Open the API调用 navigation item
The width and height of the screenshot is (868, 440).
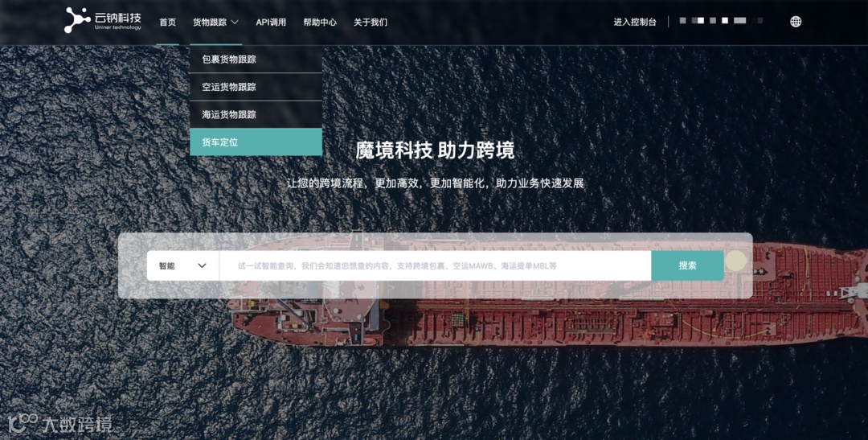pos(271,23)
